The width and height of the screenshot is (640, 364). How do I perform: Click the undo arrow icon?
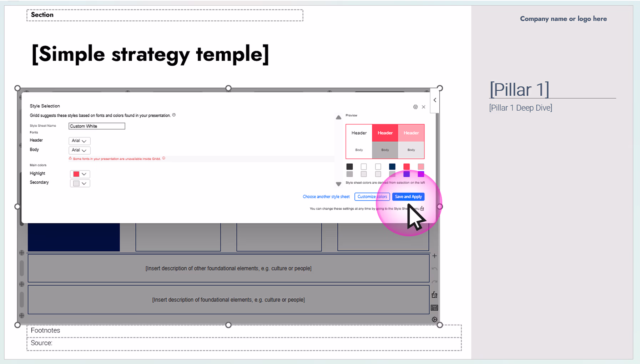pos(434,268)
